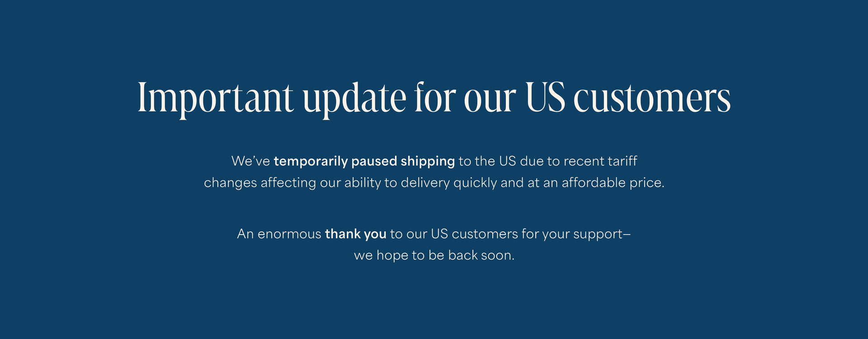
Task: Click the word "update" in the heading
Action: coord(354,99)
